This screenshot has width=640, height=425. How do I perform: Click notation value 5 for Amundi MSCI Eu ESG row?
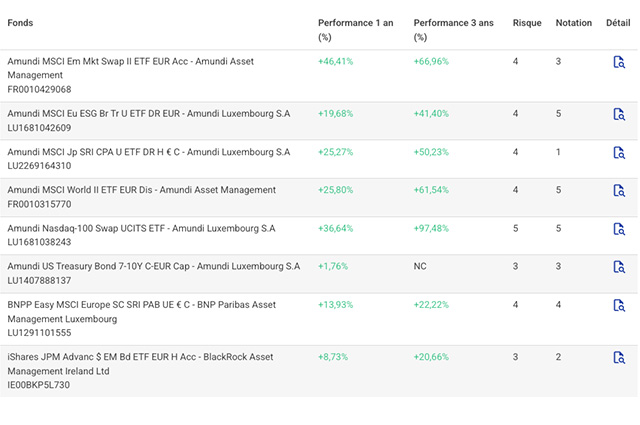[558, 113]
